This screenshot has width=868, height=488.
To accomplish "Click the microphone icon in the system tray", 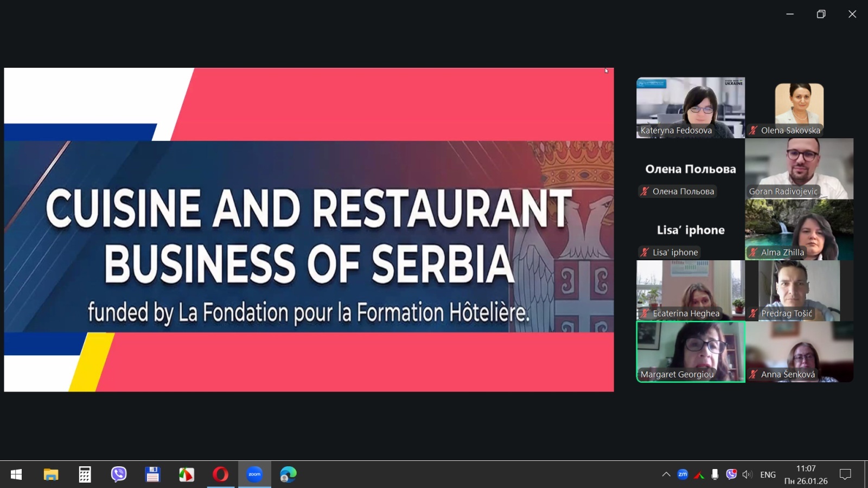I will pyautogui.click(x=715, y=474).
